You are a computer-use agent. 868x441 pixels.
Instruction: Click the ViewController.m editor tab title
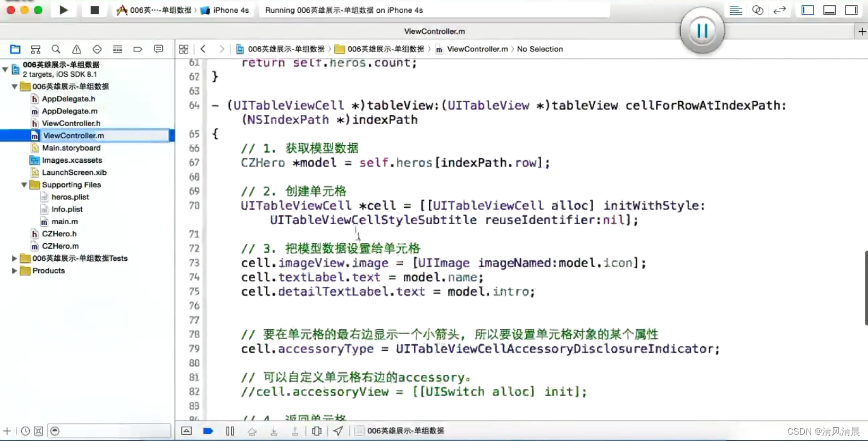435,32
